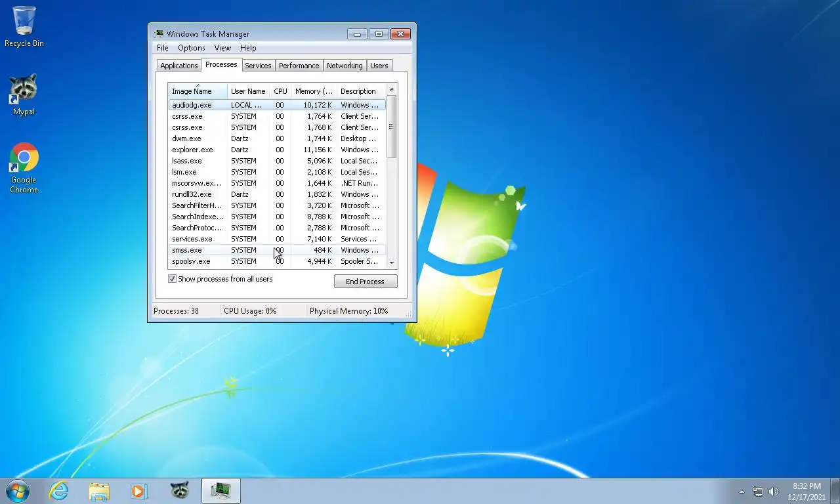Select the dwm.exe process

tap(277, 138)
